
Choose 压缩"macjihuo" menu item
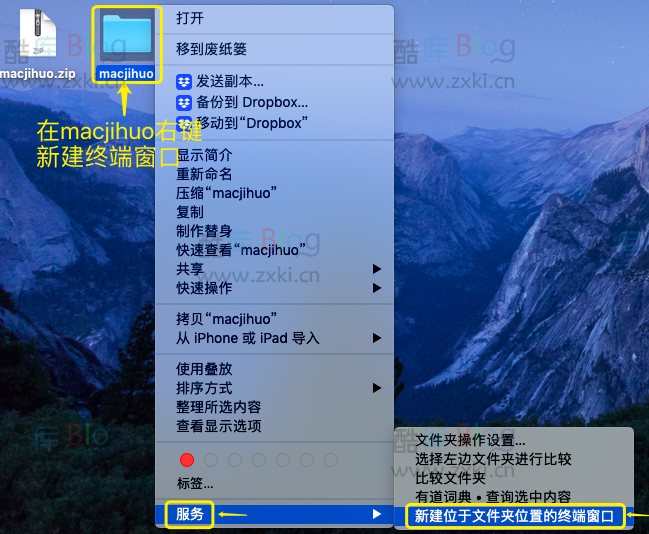click(274, 193)
